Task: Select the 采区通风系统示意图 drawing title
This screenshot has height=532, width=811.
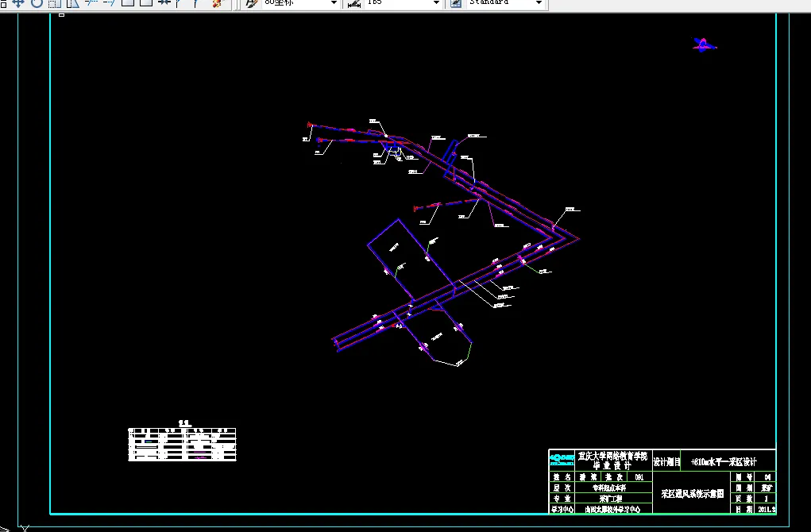Action: click(x=692, y=494)
